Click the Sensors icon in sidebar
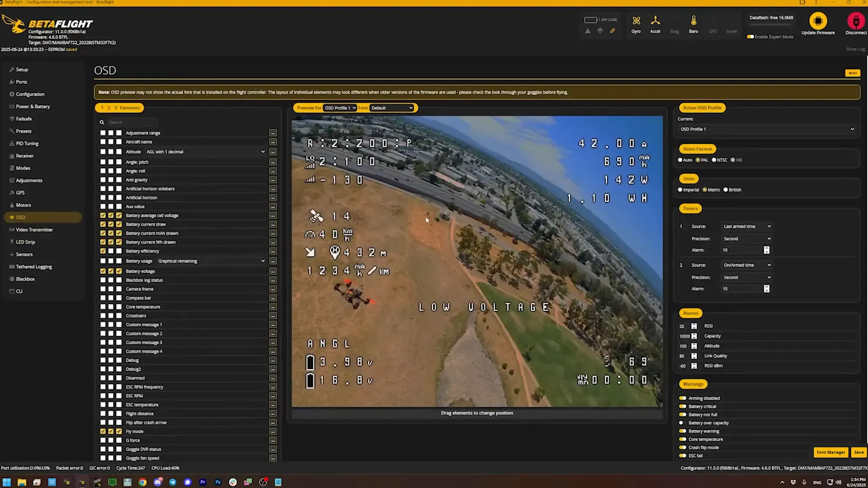This screenshot has height=488, width=868. [x=12, y=254]
